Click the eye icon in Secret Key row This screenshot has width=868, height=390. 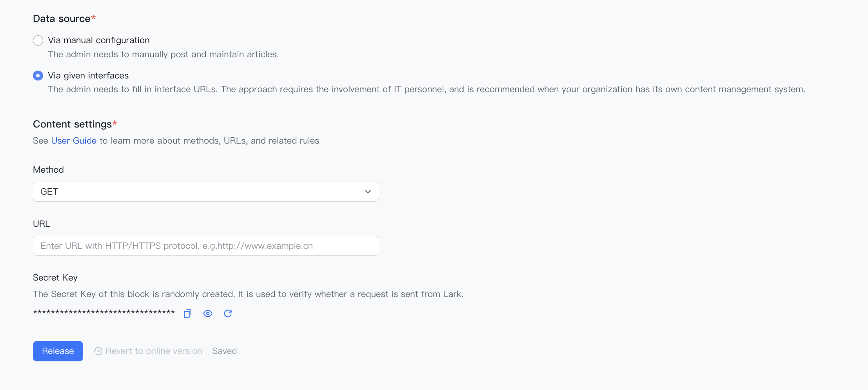[x=208, y=313]
